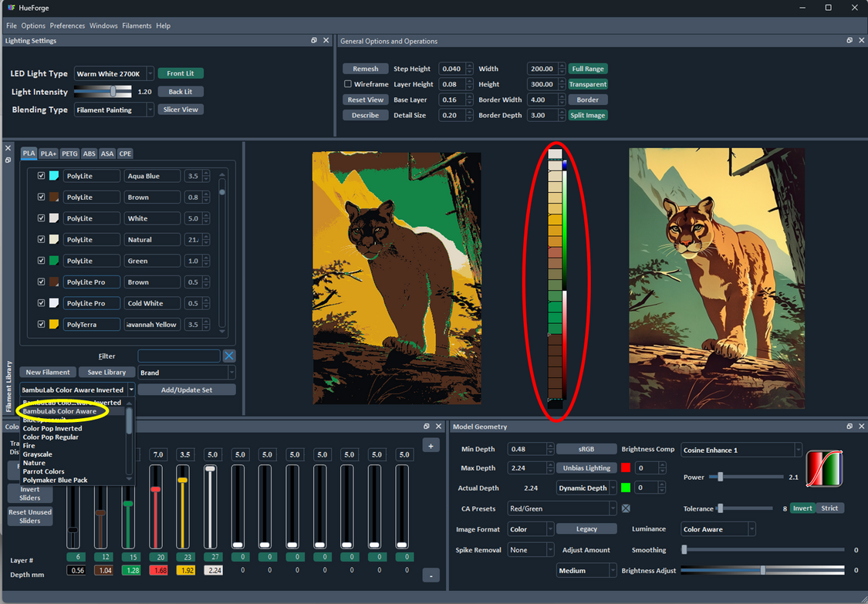Switch to the PETG filament tab
Viewport: 868px width, 604px height.
pos(69,154)
